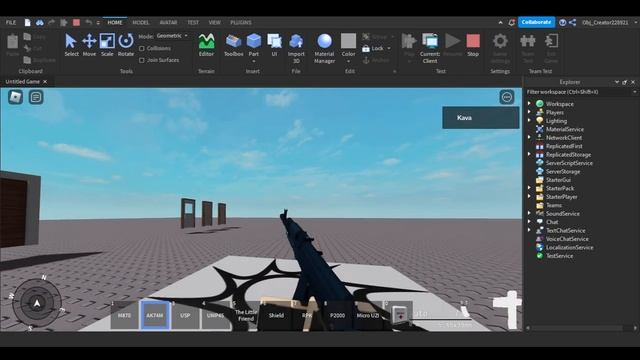Screen dimensions: 640x360
Task: Click the Kava player entry
Action: point(481,118)
